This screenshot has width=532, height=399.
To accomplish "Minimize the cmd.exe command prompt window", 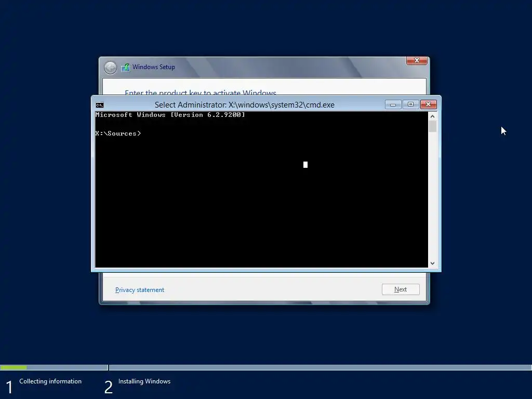I will (393, 104).
